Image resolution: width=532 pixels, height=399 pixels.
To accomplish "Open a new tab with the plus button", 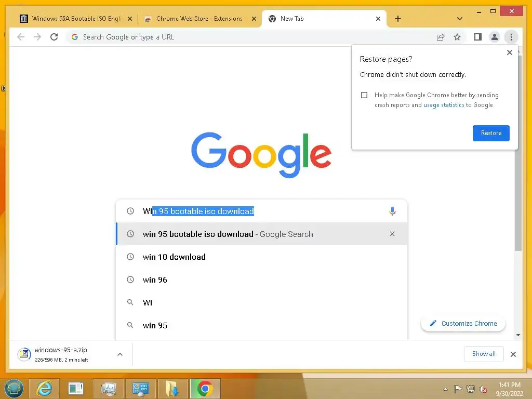I will [x=398, y=19].
